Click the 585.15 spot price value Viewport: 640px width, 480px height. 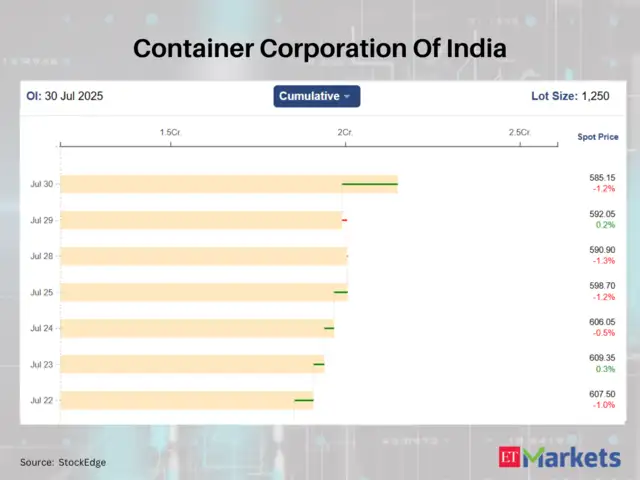coord(602,177)
